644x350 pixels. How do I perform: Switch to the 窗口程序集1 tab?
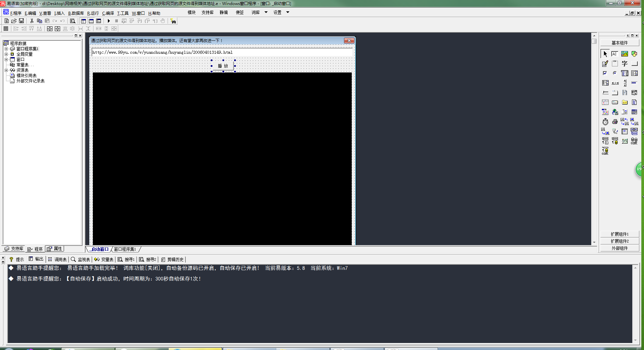(125, 249)
